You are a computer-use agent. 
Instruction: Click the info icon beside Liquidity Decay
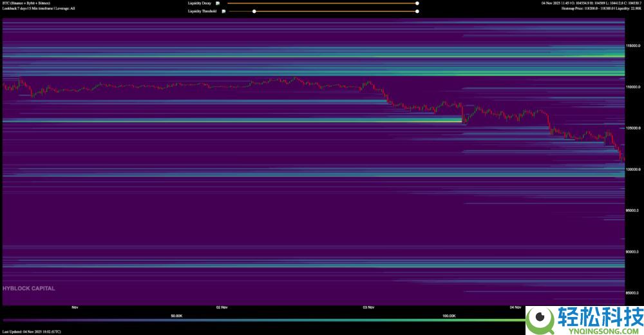tap(218, 3)
